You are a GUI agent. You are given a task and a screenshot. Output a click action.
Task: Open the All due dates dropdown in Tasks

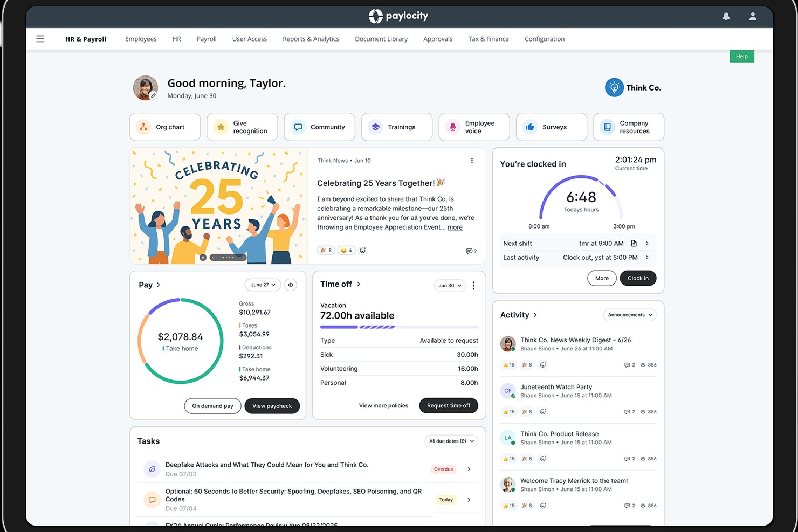(x=451, y=441)
